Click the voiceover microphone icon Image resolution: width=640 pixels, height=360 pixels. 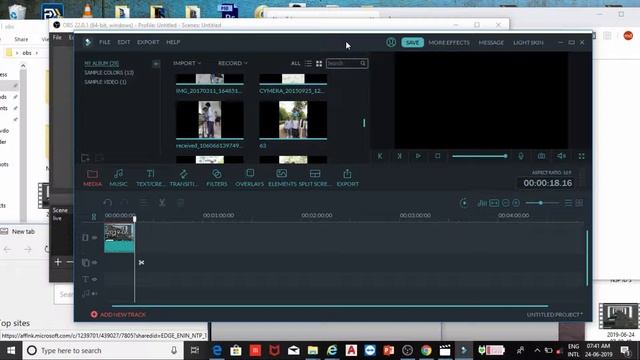pyautogui.click(x=521, y=156)
